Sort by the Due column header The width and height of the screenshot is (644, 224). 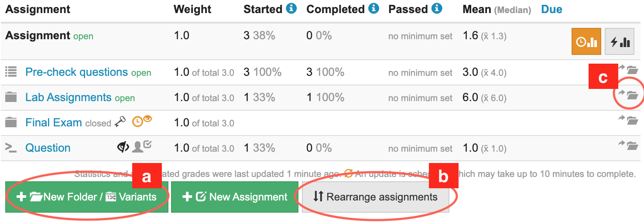click(552, 10)
